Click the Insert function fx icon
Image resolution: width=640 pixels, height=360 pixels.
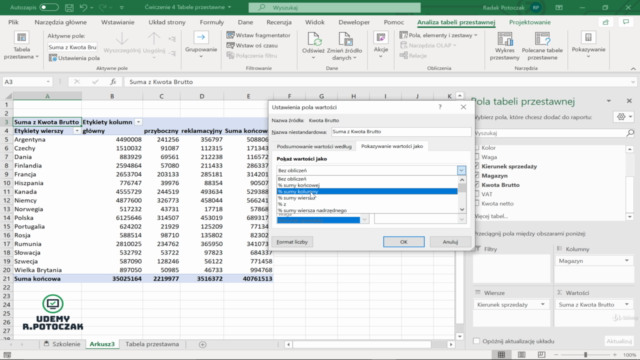click(x=113, y=82)
